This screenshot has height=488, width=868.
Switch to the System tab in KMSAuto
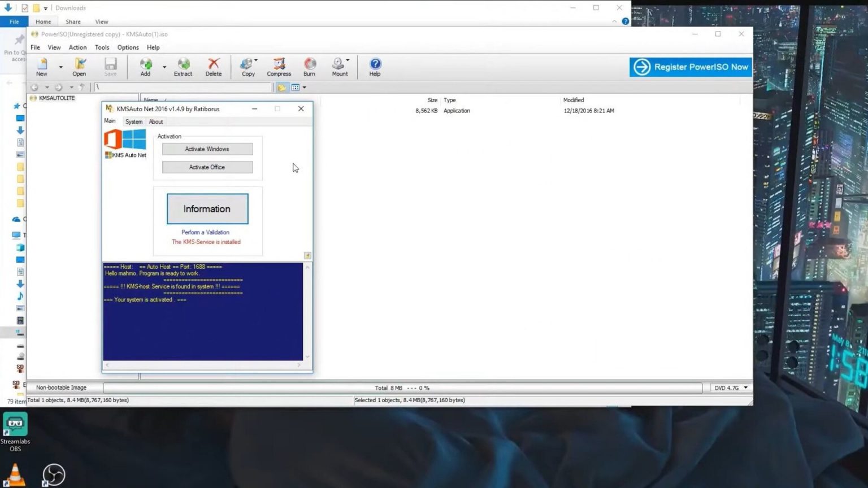(x=133, y=121)
